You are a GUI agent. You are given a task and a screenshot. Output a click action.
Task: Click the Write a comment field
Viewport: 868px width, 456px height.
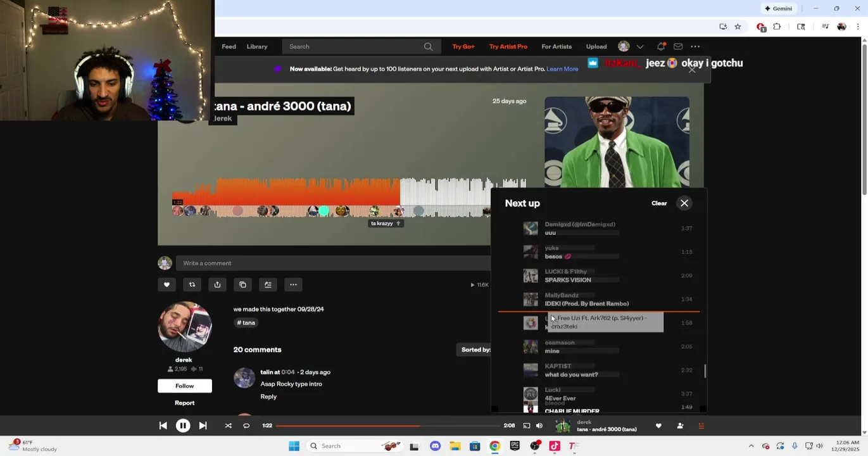[x=334, y=263]
